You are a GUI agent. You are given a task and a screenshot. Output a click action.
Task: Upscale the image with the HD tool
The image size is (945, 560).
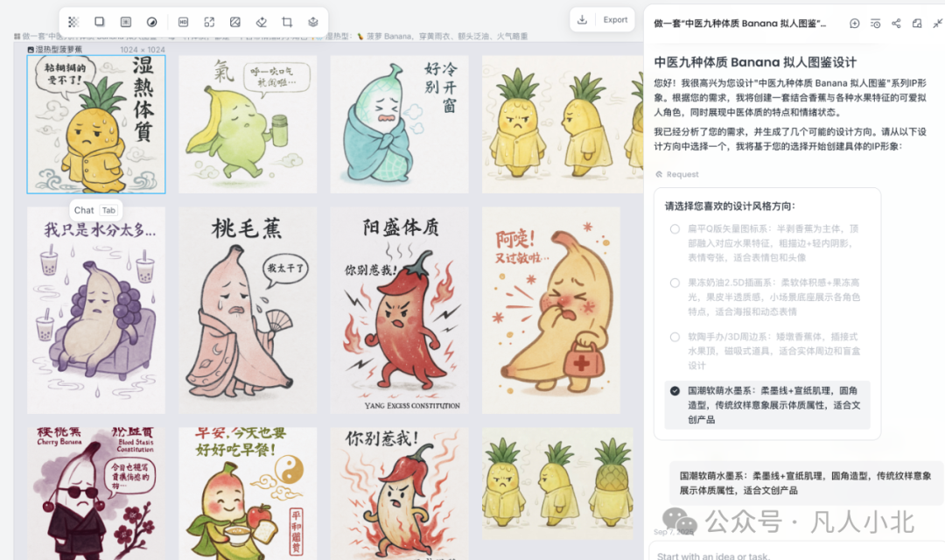tap(183, 22)
